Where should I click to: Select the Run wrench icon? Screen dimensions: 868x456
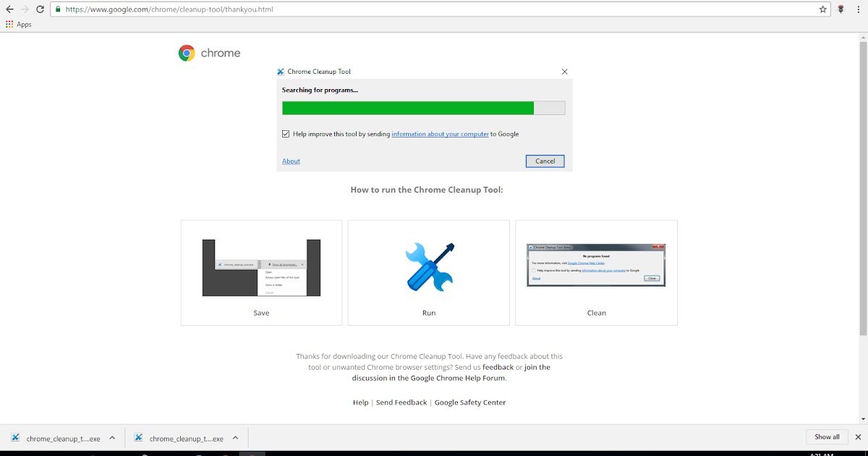point(428,267)
